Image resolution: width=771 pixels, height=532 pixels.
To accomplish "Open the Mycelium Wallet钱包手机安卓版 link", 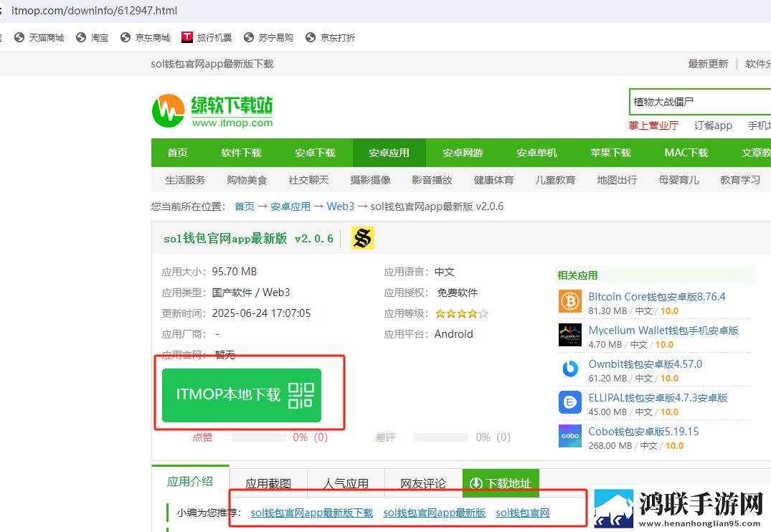I will [663, 331].
